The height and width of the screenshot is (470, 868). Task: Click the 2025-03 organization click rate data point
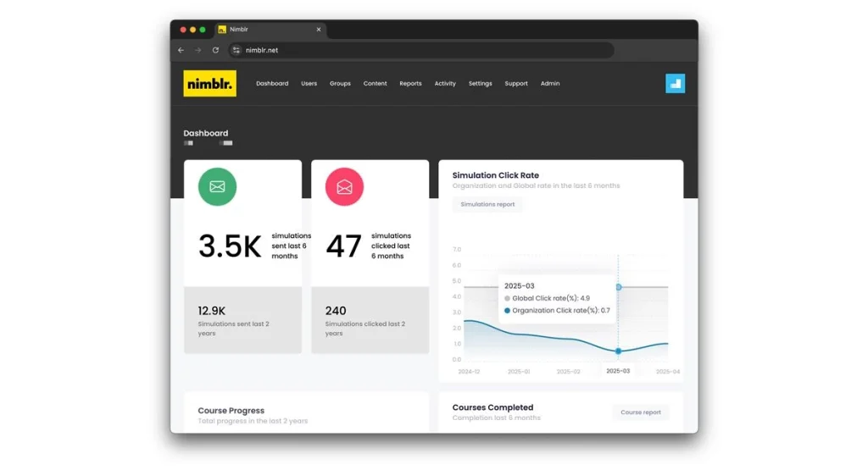click(618, 351)
